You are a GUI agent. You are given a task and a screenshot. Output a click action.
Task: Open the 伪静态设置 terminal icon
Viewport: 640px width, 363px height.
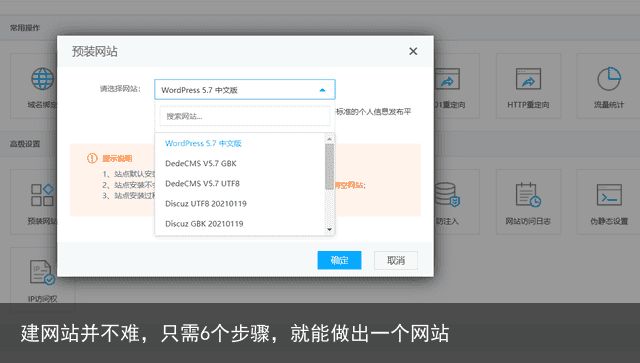click(x=609, y=194)
